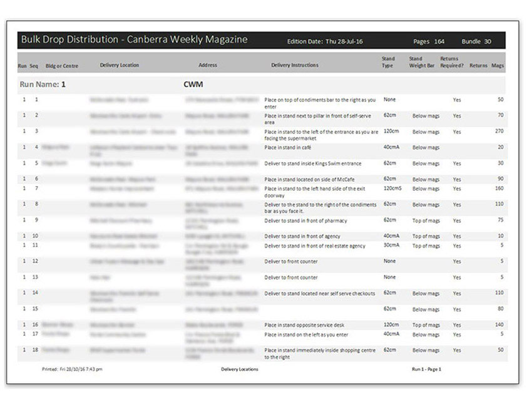Select 'Deliver to stand in front of pharmacy'
The image size is (532, 409).
pos(305,220)
